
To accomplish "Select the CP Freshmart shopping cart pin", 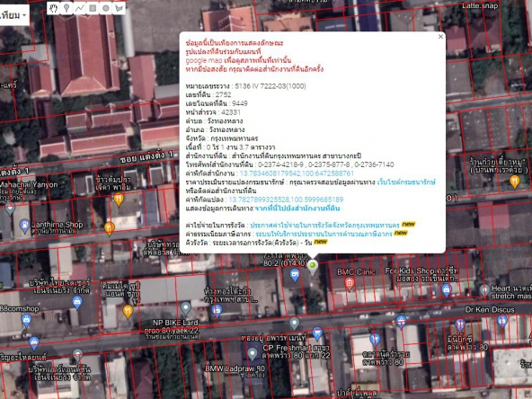I will [317, 333].
